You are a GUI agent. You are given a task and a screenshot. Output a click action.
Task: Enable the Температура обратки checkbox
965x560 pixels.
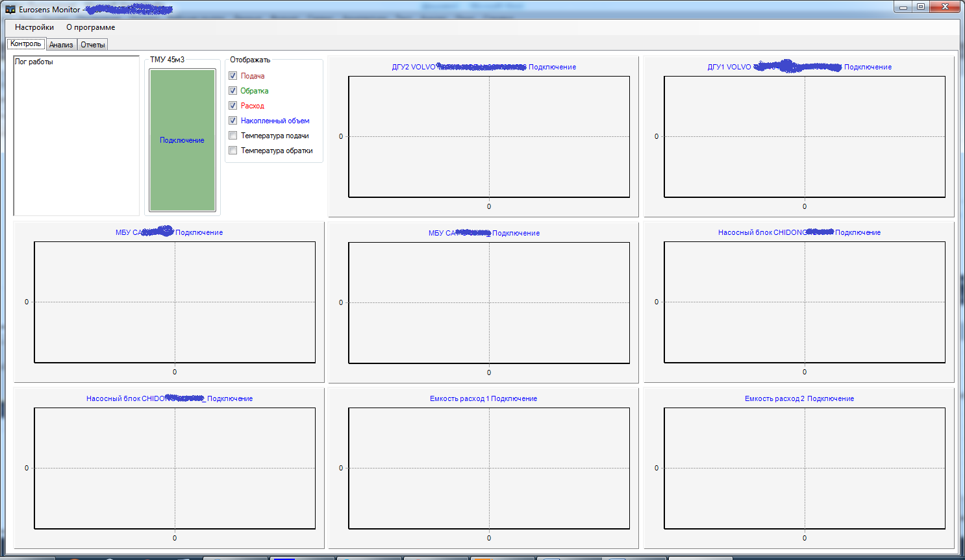coord(232,150)
